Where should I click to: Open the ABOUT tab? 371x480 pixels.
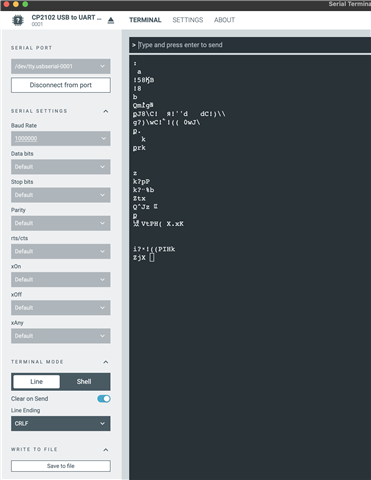pyautogui.click(x=224, y=20)
